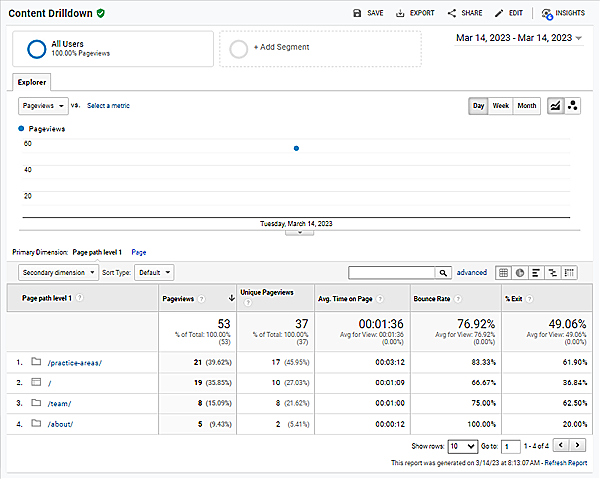600x479 pixels.
Task: Toggle Pageviews sort order arrow
Action: click(232, 298)
